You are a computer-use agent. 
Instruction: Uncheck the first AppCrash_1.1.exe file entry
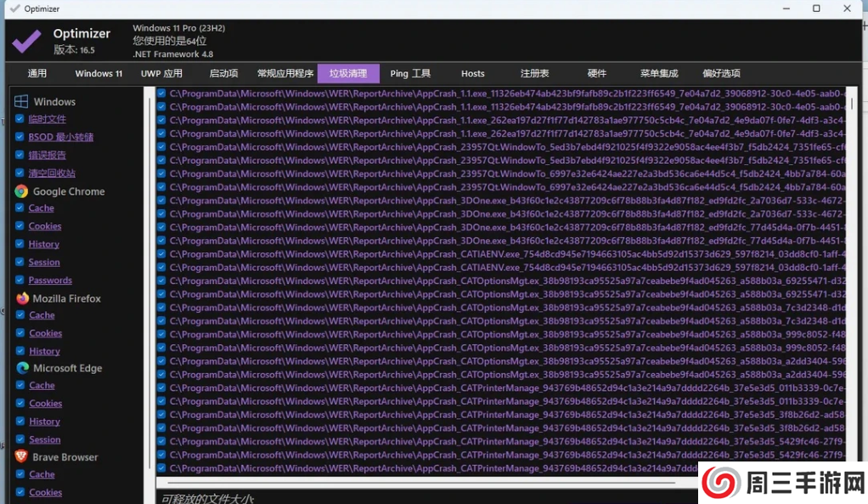[161, 93]
